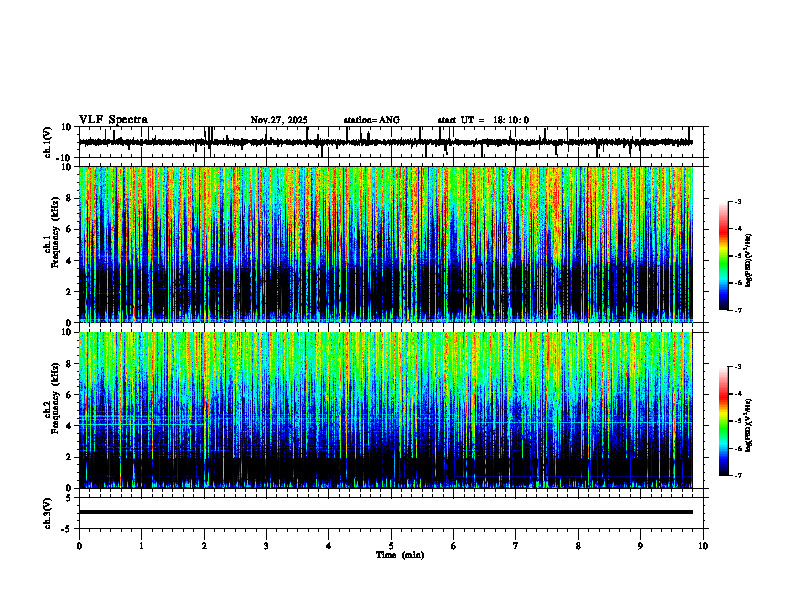This screenshot has width=792, height=612.
Task: Click the "-5" label on ch.1 color bar
Action: (x=738, y=256)
